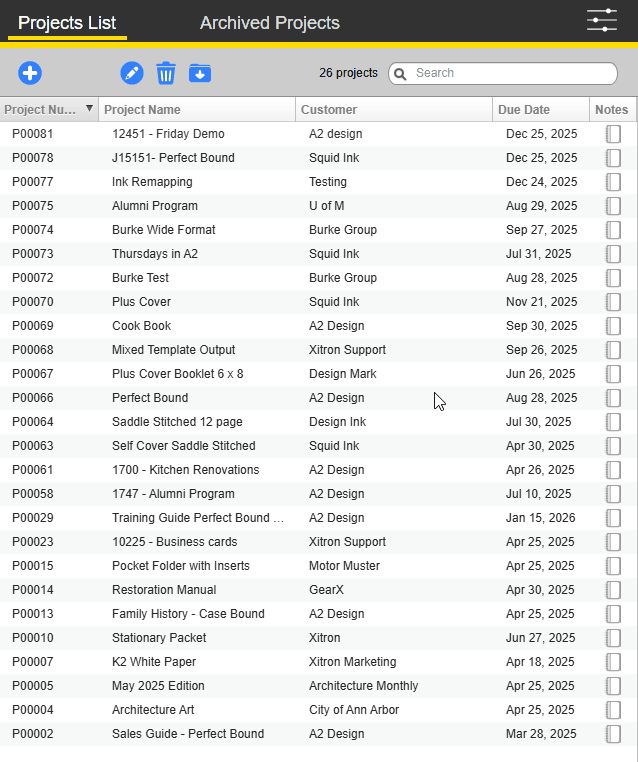Open notes icon for May 2025 Edition
The image size is (638, 762).
613,686
